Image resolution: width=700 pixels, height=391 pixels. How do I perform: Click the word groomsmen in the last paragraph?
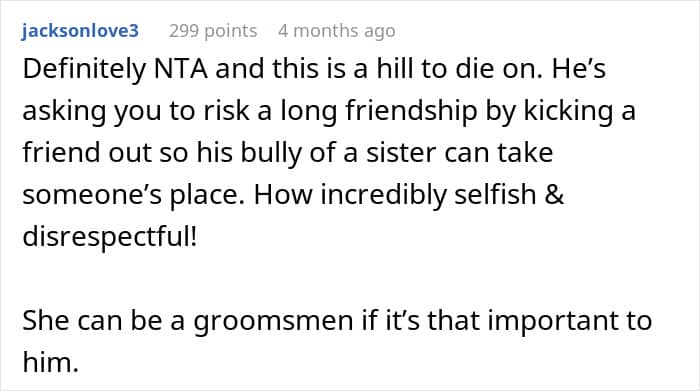click(273, 320)
